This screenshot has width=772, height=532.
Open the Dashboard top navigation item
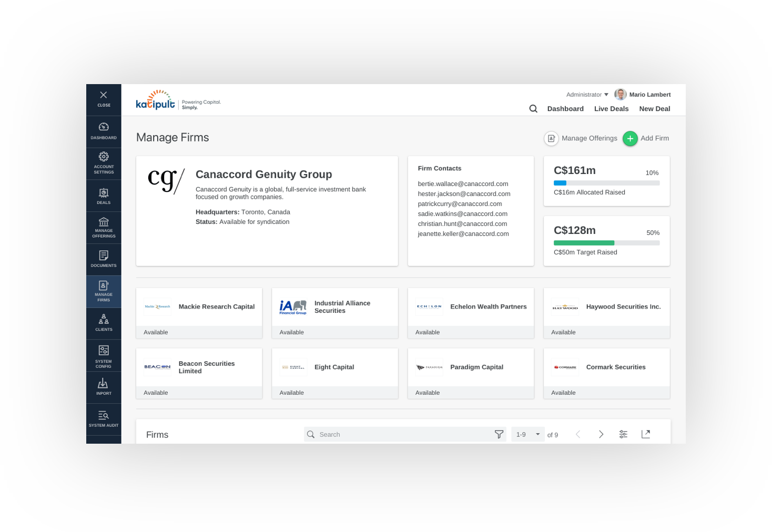click(x=565, y=109)
